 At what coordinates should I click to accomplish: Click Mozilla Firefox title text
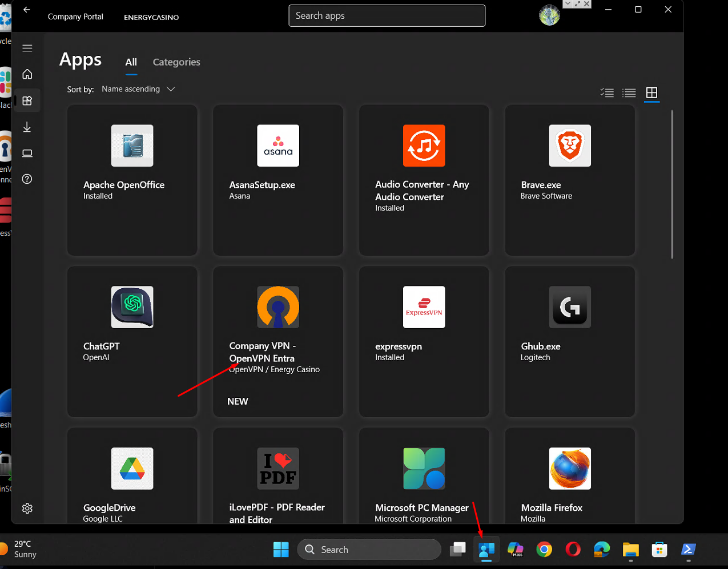pos(552,508)
